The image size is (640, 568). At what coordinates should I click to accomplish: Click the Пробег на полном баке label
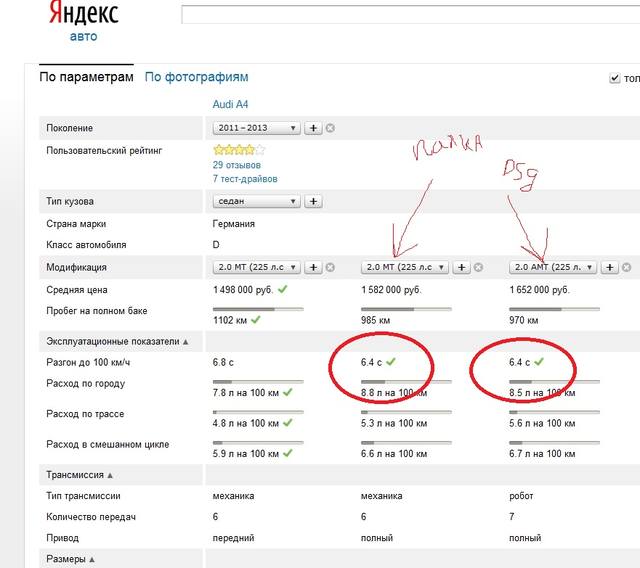coord(97,311)
